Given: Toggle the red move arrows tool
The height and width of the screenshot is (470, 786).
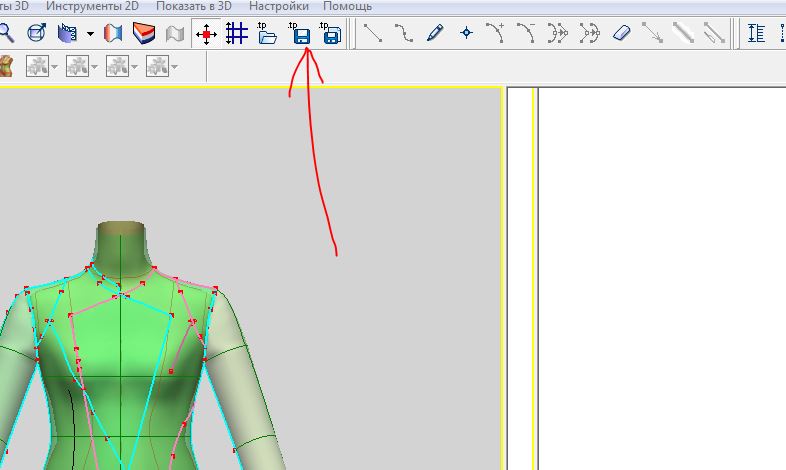Looking at the screenshot, I should [x=206, y=34].
